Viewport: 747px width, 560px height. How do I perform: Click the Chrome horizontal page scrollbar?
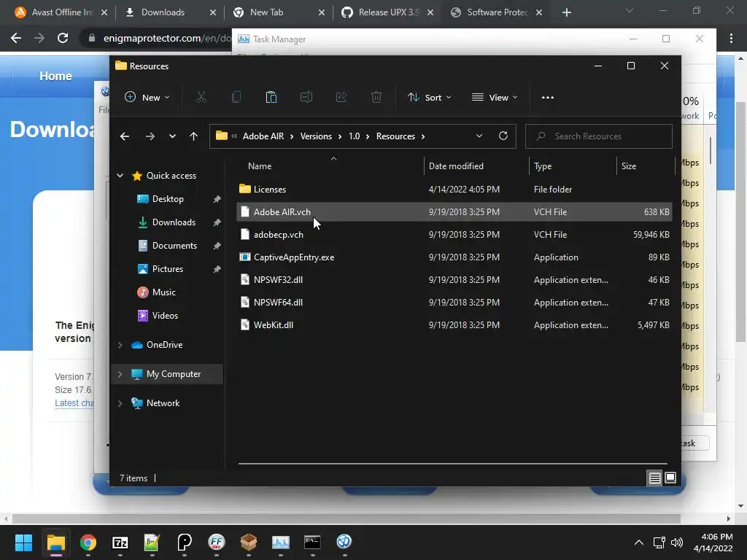[347, 518]
